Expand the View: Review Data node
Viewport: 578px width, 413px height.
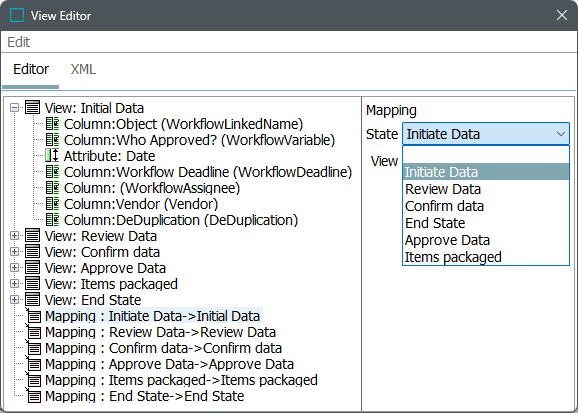pos(14,236)
